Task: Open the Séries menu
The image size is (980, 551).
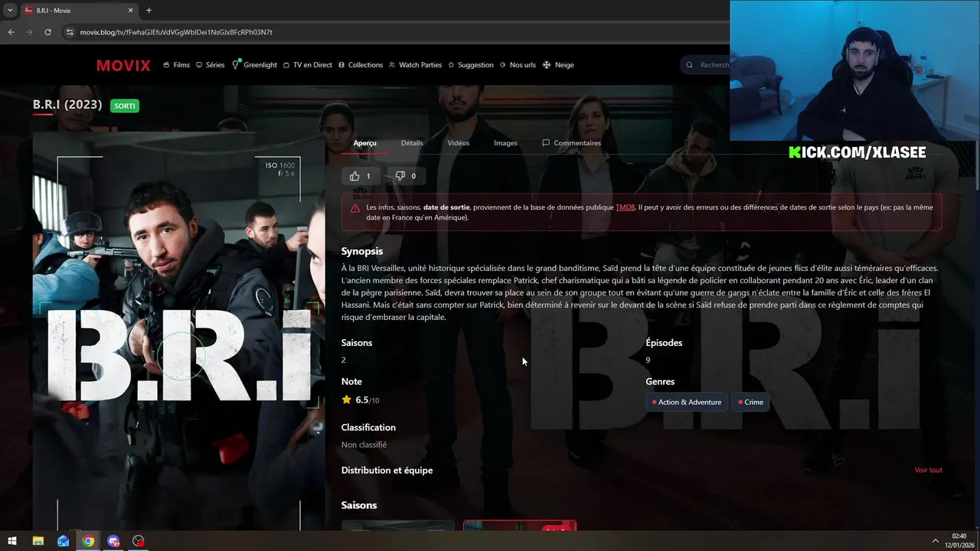Action: tap(211, 65)
